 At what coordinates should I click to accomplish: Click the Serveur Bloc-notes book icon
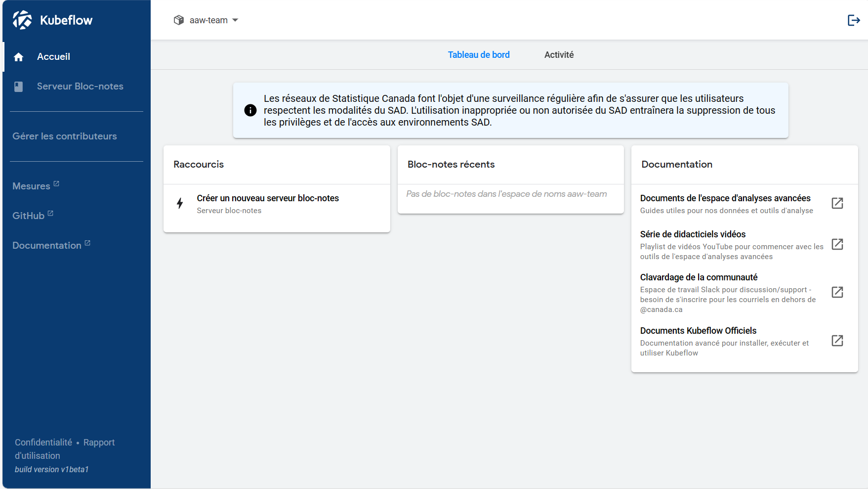coord(19,87)
